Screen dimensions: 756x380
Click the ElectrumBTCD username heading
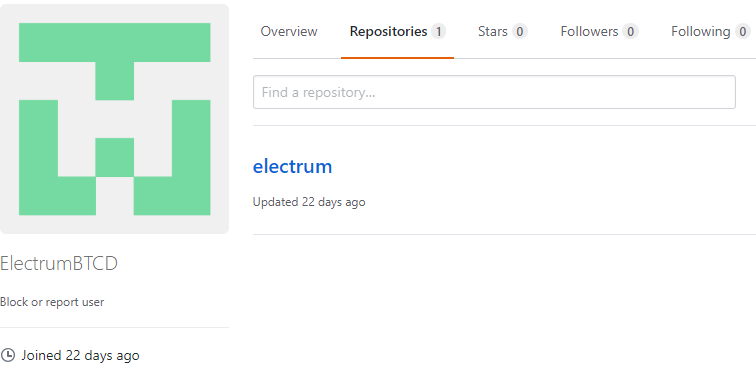tap(59, 264)
